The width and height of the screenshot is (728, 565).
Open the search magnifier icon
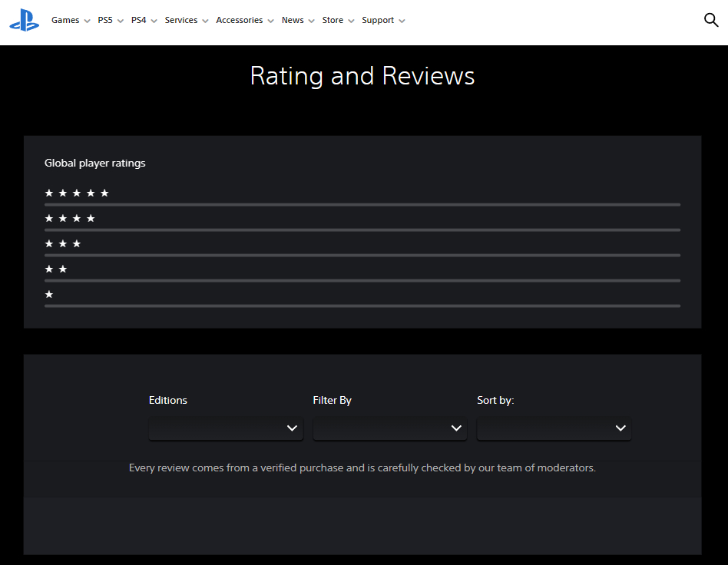[x=711, y=20]
